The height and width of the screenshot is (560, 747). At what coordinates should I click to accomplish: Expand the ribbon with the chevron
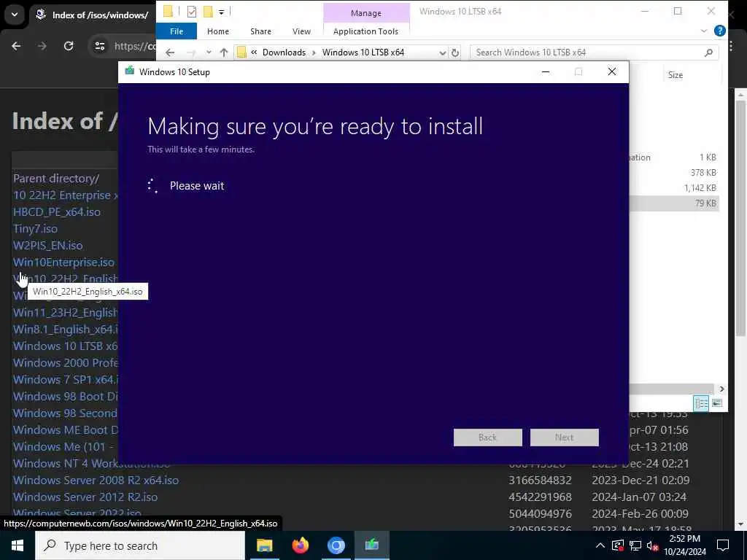704,31
